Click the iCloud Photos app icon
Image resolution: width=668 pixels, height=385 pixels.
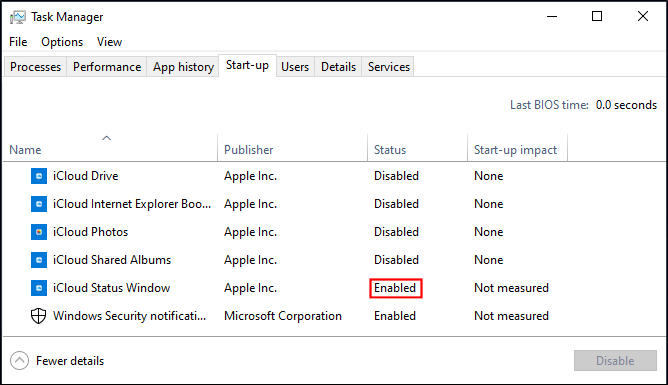[x=39, y=232]
